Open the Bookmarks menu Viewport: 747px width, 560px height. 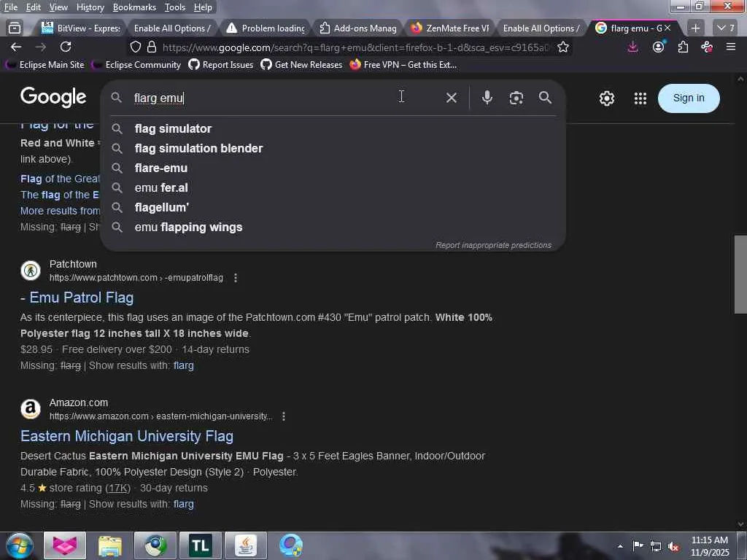coord(134,7)
